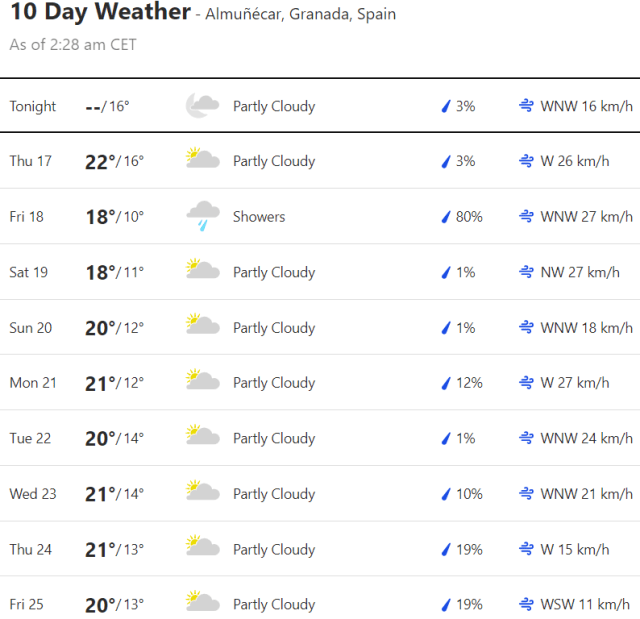Click the wind icon for Sat 19
The width and height of the screenshot is (640, 619).
pyautogui.click(x=526, y=272)
